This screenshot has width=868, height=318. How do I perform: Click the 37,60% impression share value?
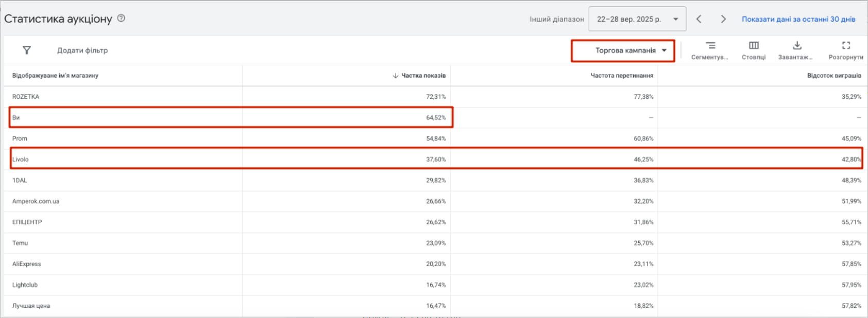click(x=436, y=160)
